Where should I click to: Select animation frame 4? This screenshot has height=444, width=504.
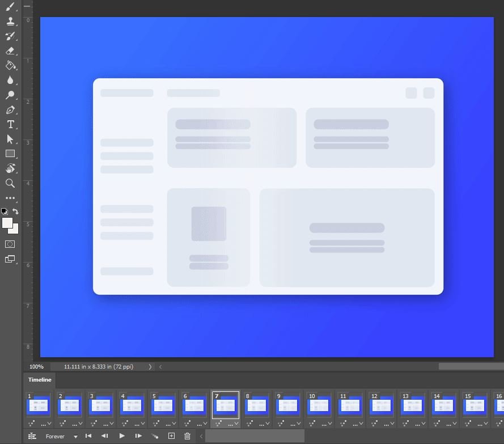point(132,405)
